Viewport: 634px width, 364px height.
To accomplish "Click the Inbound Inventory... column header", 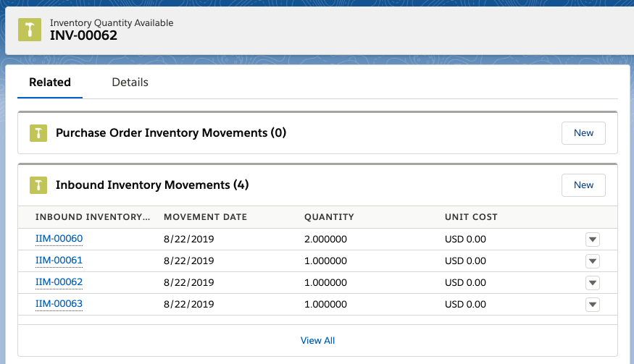I will 93,217.
